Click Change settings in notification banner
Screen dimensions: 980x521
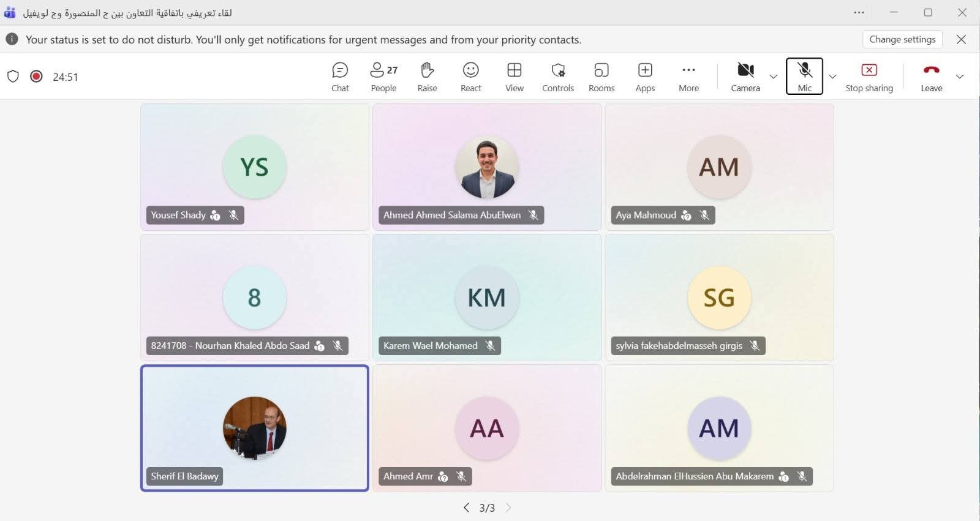pyautogui.click(x=902, y=39)
